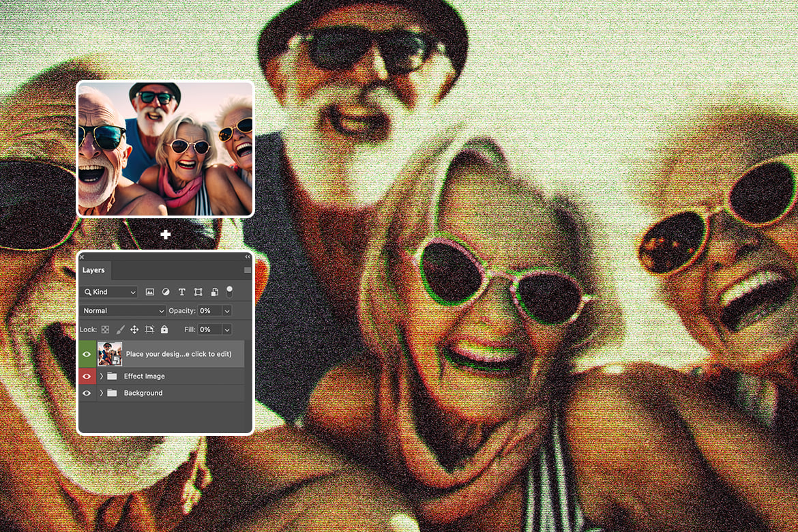The width and height of the screenshot is (798, 532).
Task: Expand the Background group
Action: 101,393
